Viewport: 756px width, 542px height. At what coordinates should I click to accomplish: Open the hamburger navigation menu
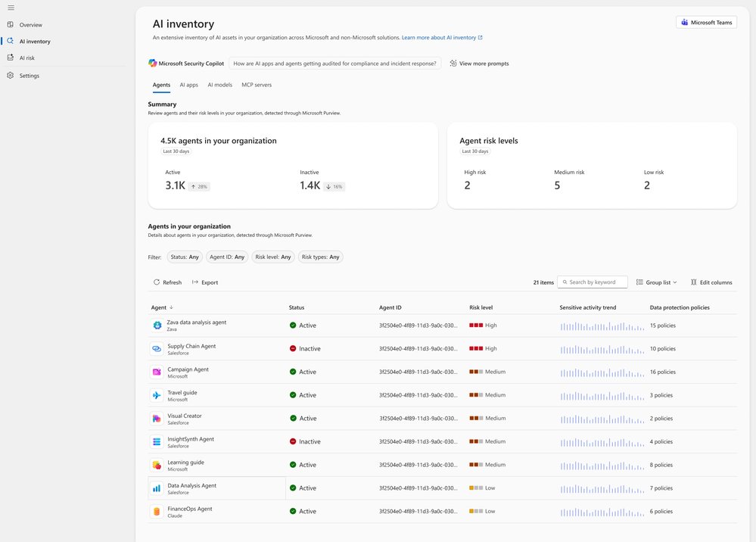pyautogui.click(x=11, y=8)
